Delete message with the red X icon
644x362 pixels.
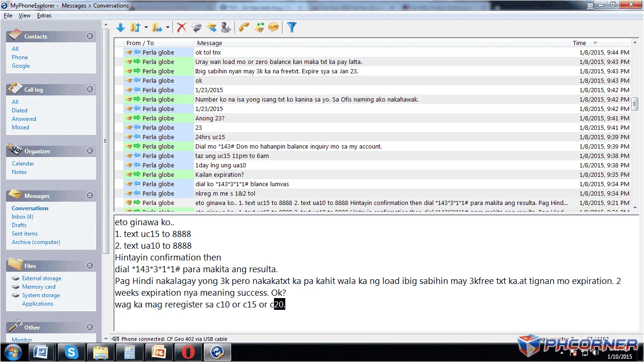(182, 28)
